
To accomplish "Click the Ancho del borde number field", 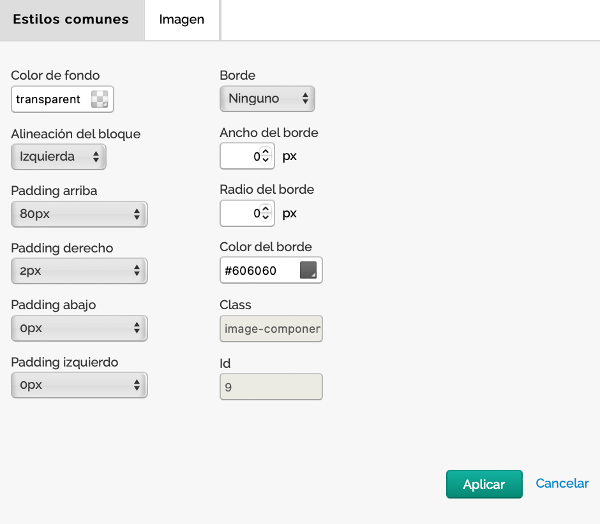I will click(240, 156).
